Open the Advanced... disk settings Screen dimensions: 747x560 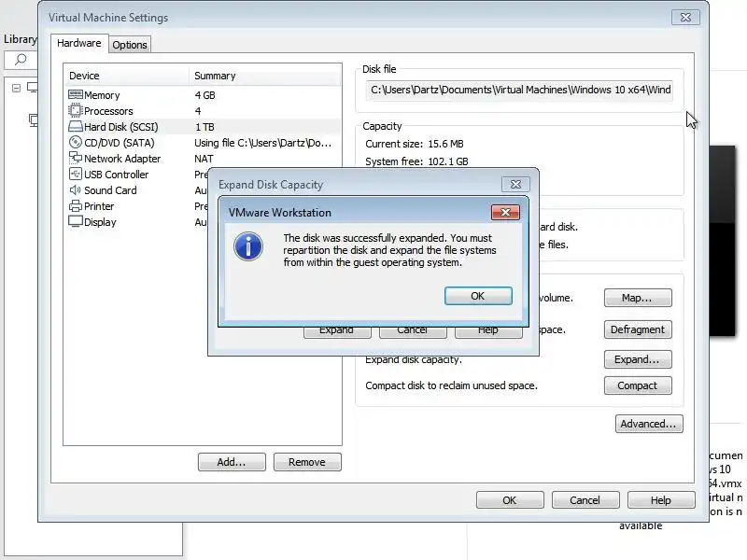click(x=649, y=424)
